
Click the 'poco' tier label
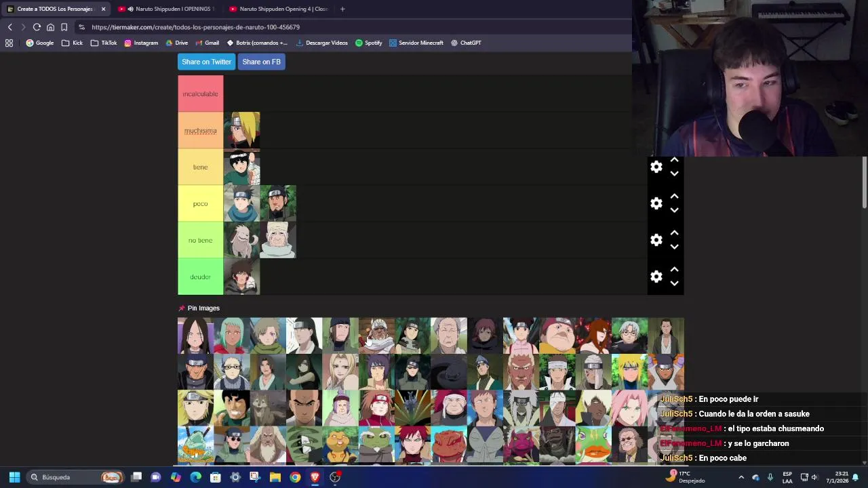point(200,203)
